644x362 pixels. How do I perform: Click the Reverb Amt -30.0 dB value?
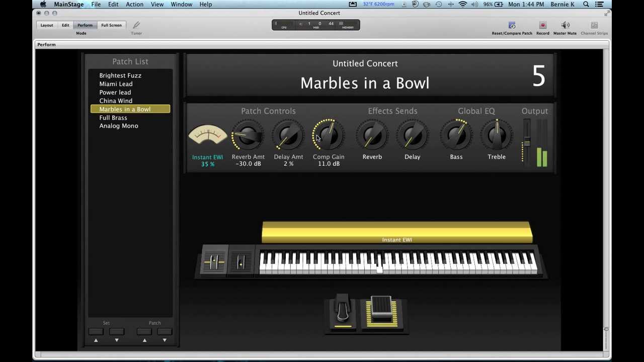point(248,164)
